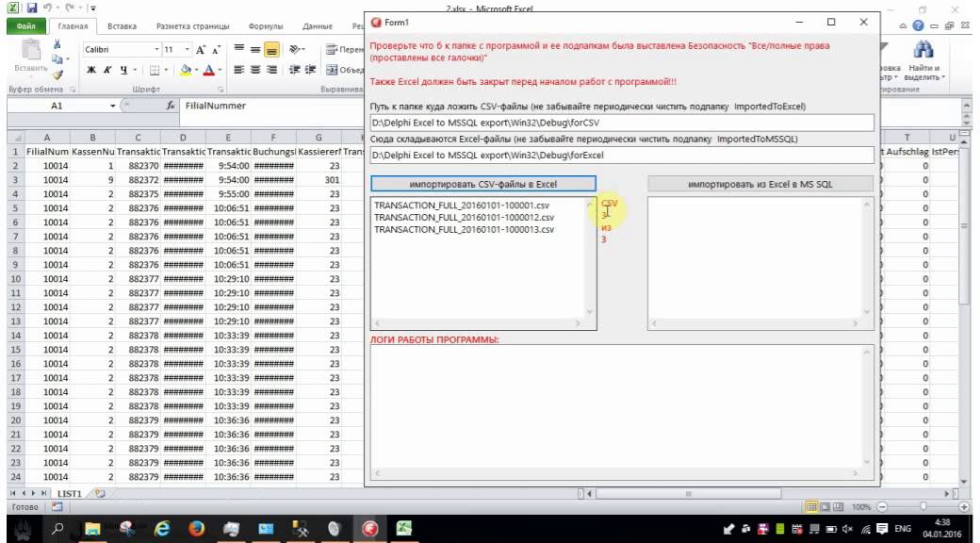Copy selection using the Excel copy icon
Image resolution: width=980 pixels, height=543 pixels.
57,59
